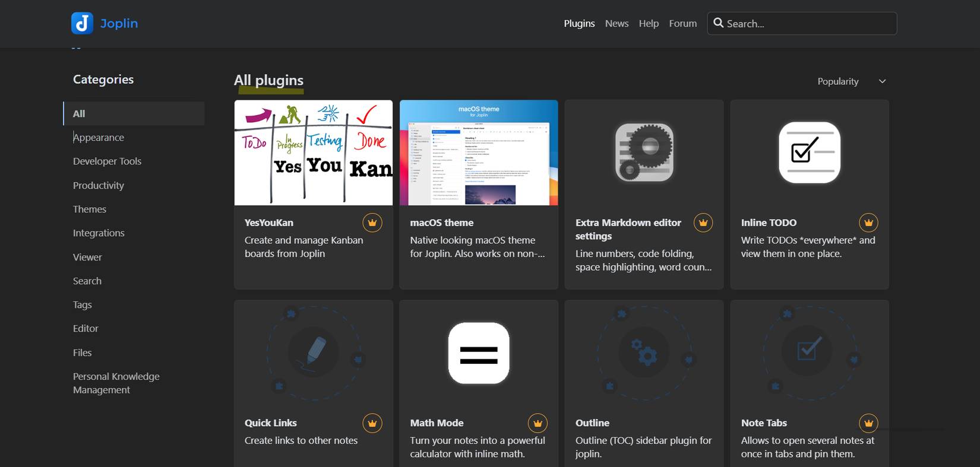Click the text "Outline (TOC) sidebar plugin for joplin."
The height and width of the screenshot is (467, 980).
click(644, 447)
